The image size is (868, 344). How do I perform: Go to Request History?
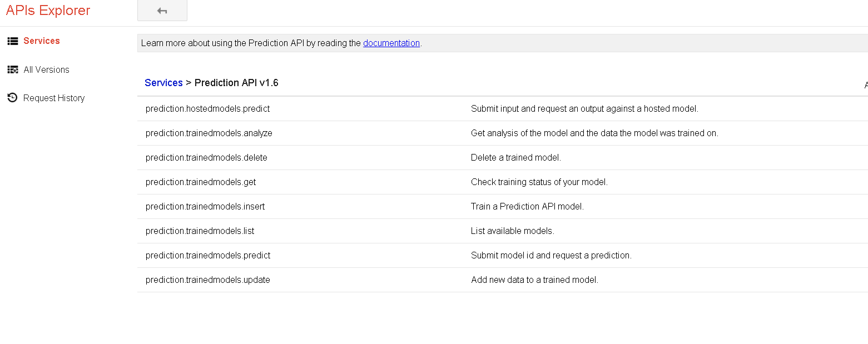tap(54, 98)
